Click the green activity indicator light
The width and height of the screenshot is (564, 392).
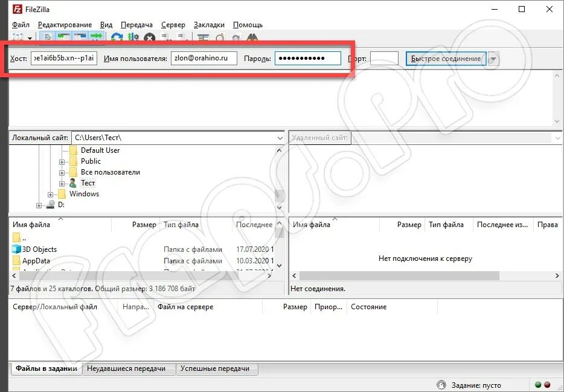538,385
